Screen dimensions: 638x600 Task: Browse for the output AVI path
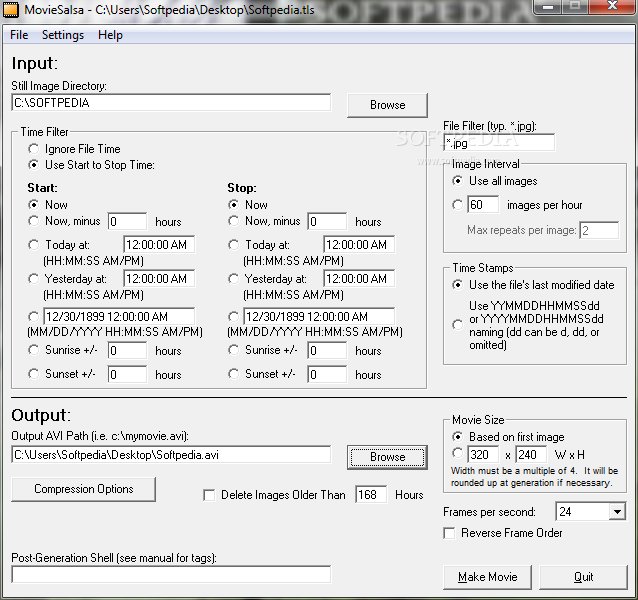pyautogui.click(x=387, y=457)
